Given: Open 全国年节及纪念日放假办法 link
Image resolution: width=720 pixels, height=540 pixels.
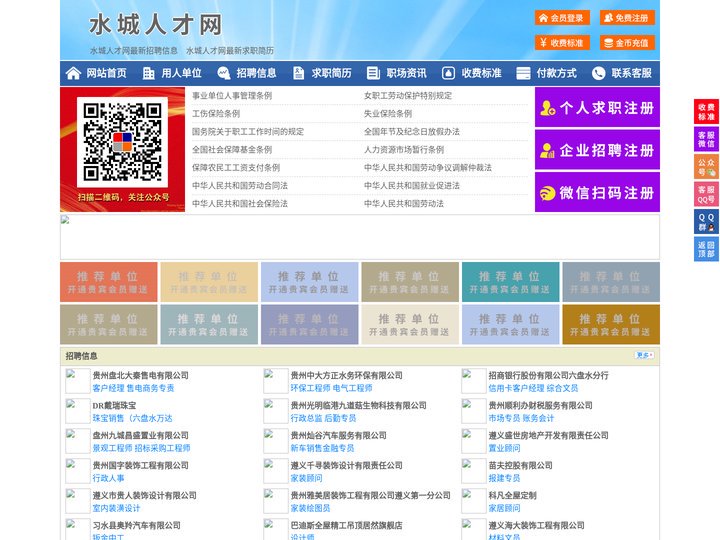Looking at the screenshot, I should [x=412, y=132].
